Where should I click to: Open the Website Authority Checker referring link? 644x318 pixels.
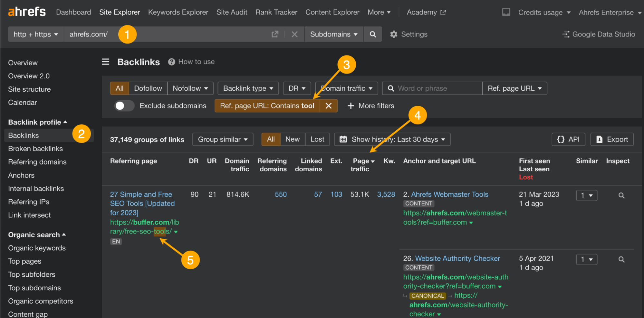[x=457, y=258]
